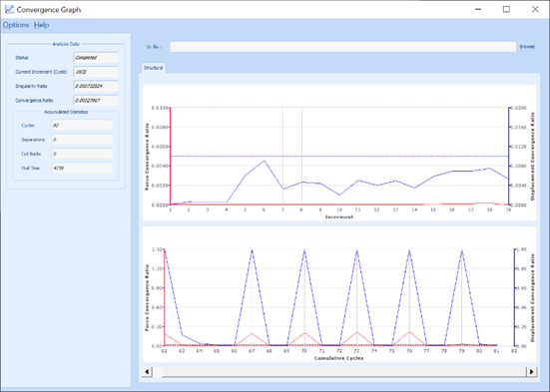Click the left arrow of horizontal scrollbar
This screenshot has width=550, height=392.
[147, 372]
